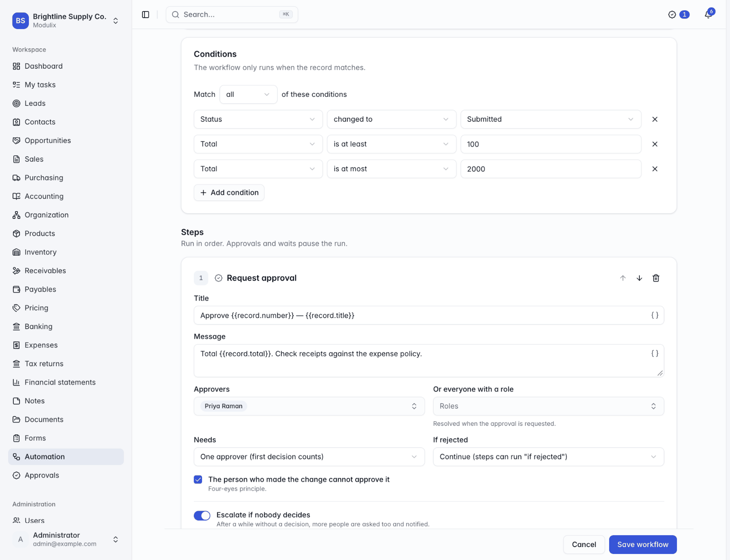Screen dimensions: 730x560
Task: Cancel the workflow edit
Action: click(x=584, y=544)
